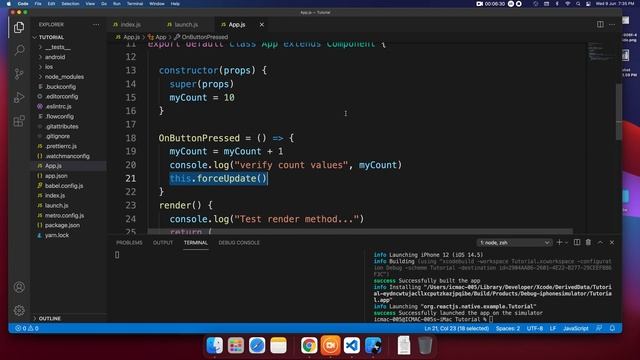
Task: Open the Search view in activity bar
Action: pos(19,50)
